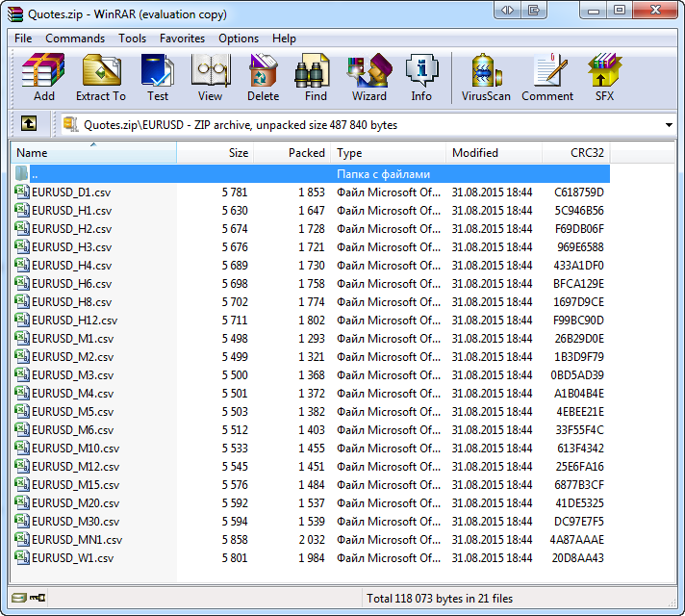Click the parent folder icon in list
The width and height of the screenshot is (685, 616).
pyautogui.click(x=22, y=173)
